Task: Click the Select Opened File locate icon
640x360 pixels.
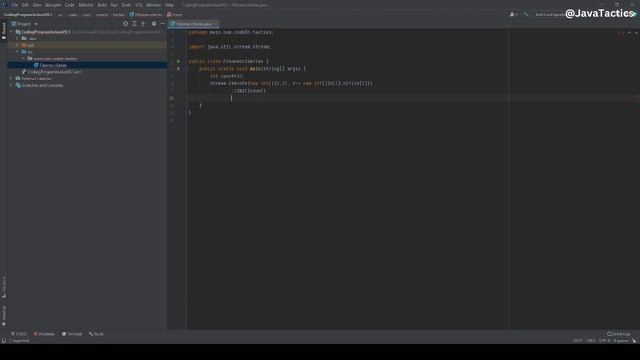Action: [125, 24]
